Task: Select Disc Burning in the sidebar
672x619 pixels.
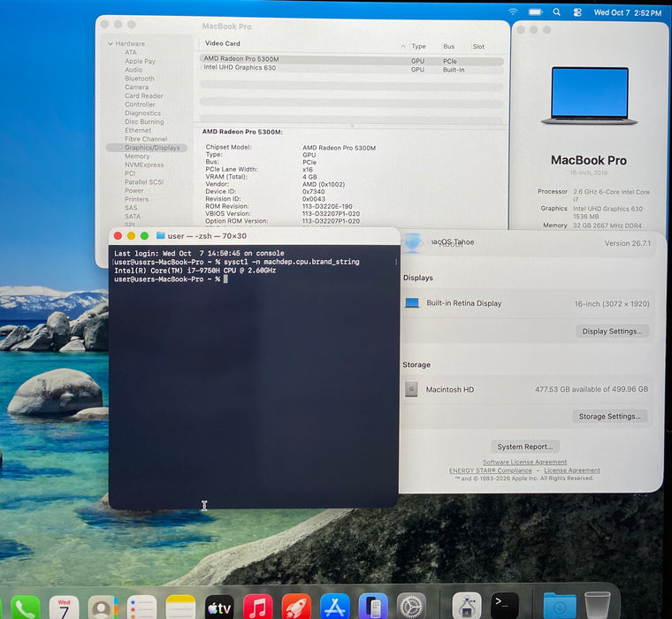Action: pos(144,122)
